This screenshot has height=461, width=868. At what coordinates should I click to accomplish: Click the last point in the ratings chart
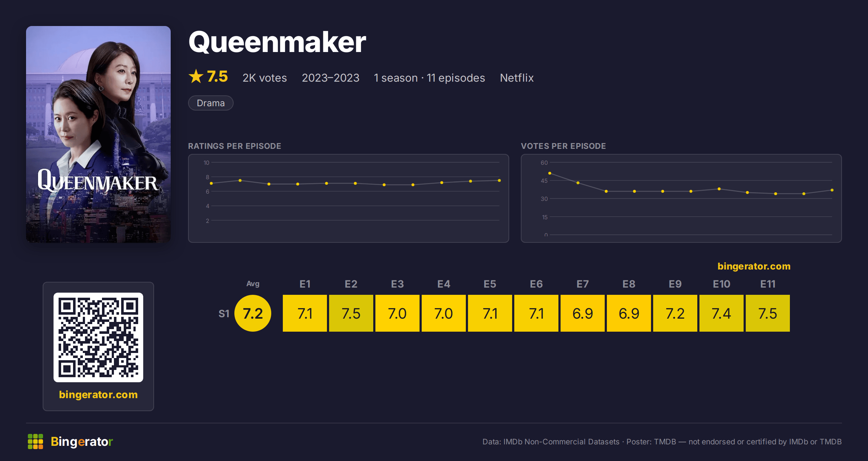[499, 180]
